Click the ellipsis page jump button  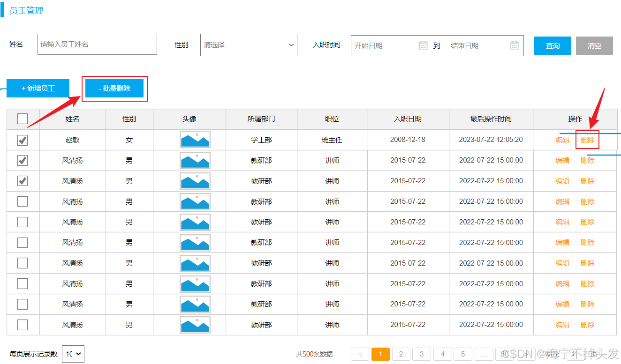tap(484, 354)
